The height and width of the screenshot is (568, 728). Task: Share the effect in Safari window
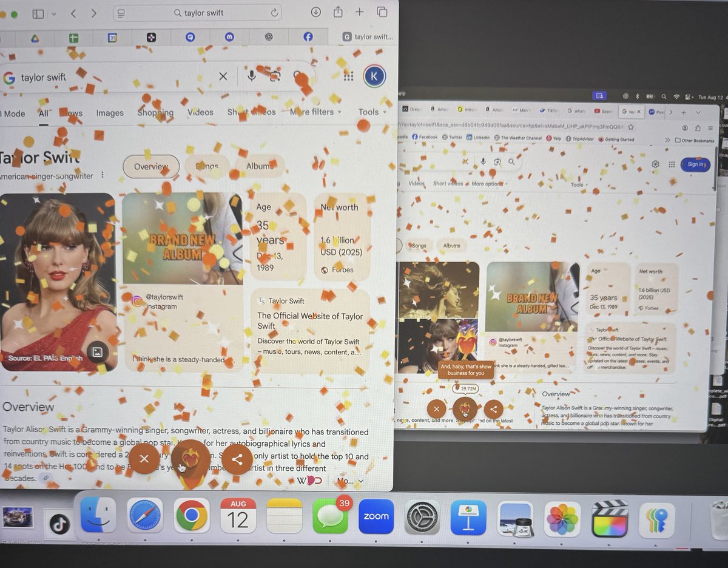tap(237, 459)
